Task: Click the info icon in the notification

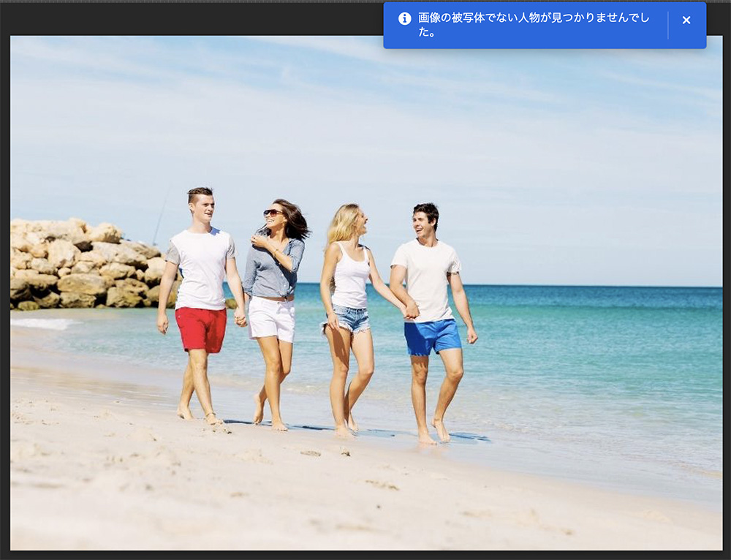Action: point(405,19)
